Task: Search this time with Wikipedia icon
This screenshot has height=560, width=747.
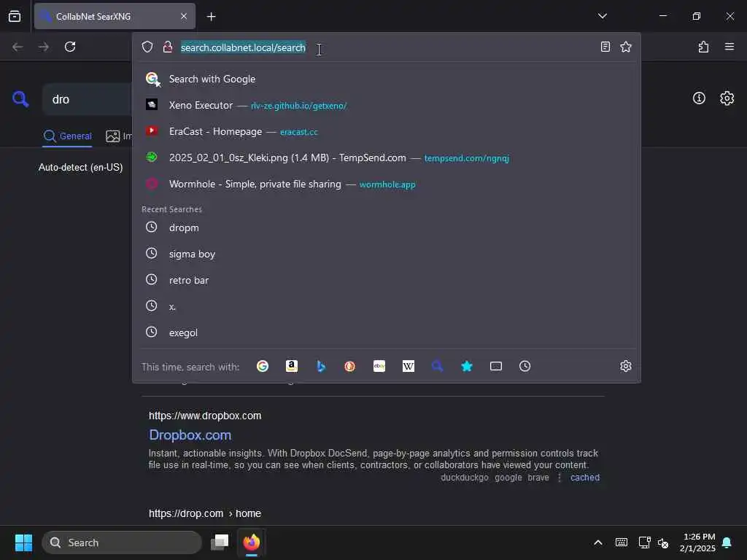Action: 409,366
